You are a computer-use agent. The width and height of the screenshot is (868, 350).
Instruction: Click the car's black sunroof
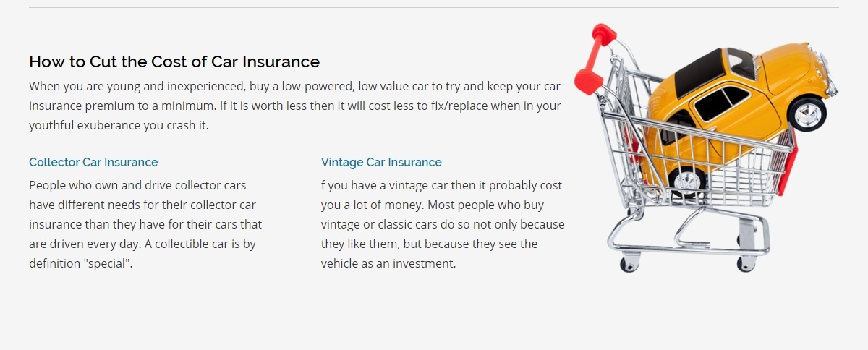(698, 72)
